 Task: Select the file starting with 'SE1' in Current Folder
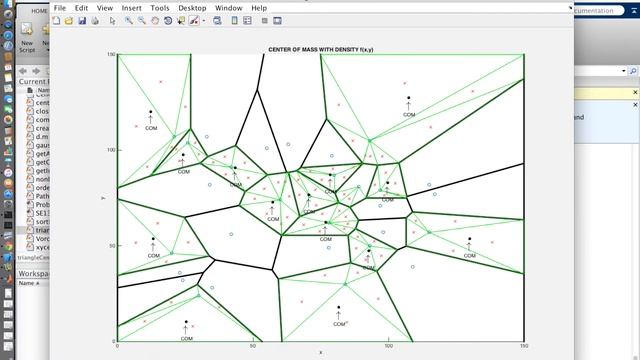(x=38, y=213)
